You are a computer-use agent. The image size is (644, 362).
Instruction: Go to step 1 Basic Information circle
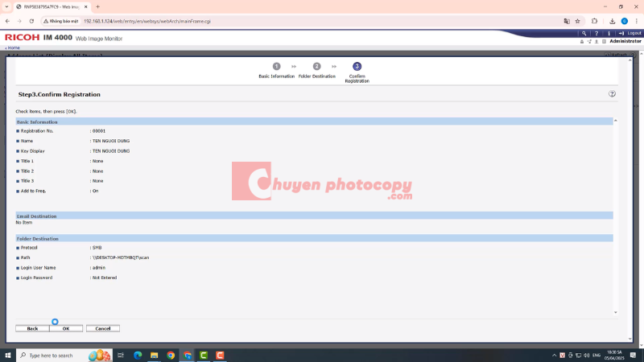pyautogui.click(x=276, y=67)
